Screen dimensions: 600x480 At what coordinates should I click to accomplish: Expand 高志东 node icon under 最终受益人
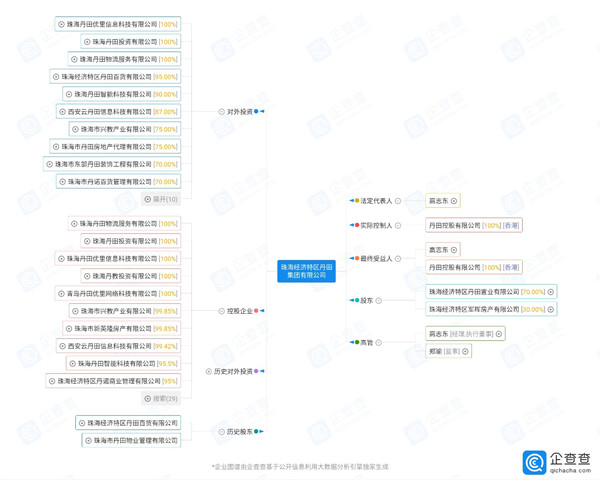[454, 250]
